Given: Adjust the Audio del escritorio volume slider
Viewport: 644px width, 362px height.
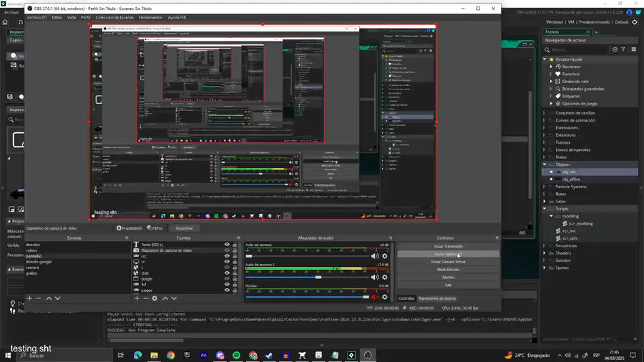Looking at the screenshot, I should [308, 256].
